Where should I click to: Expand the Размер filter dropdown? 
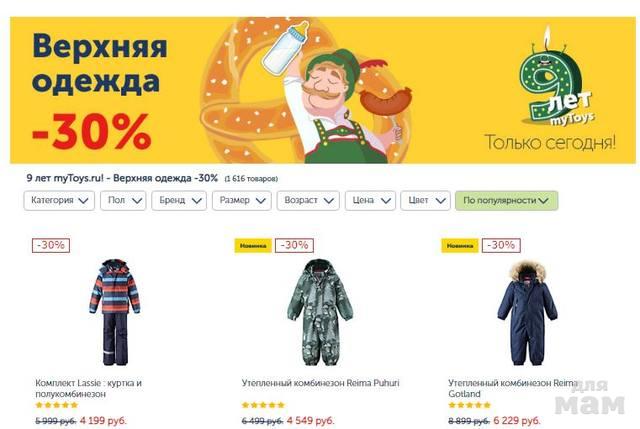coord(242,200)
